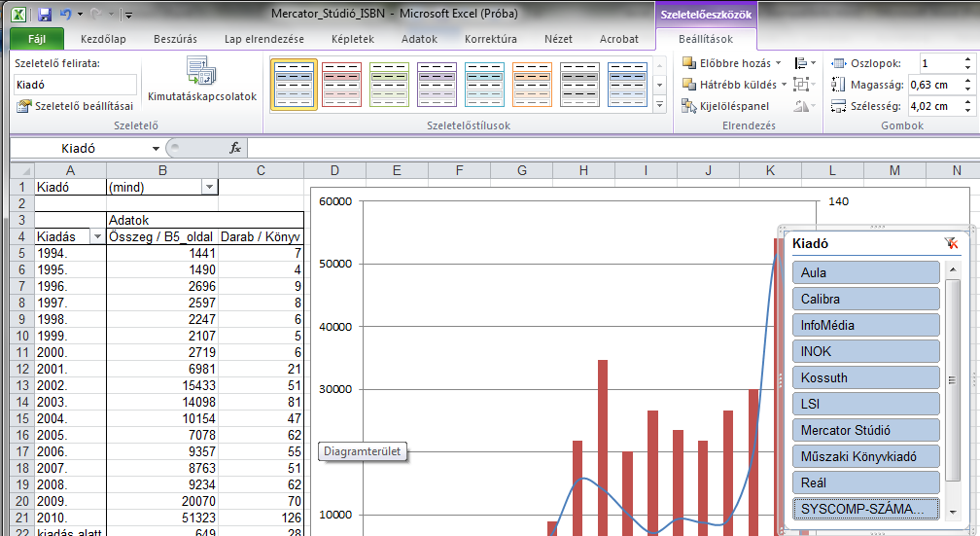Toggle the Aula slicer item
This screenshot has width=980, height=536.
point(865,272)
